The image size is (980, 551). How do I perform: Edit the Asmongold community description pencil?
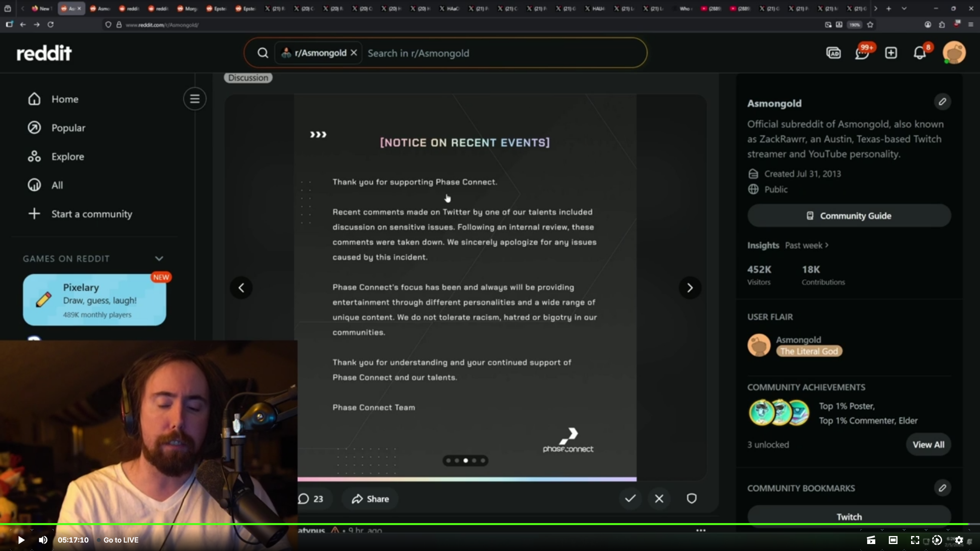click(x=942, y=102)
